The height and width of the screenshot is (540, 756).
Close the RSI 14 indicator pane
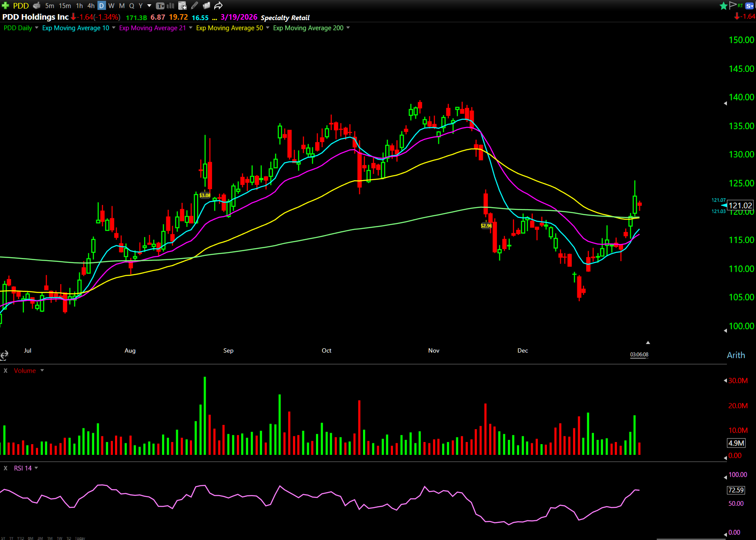pyautogui.click(x=6, y=468)
